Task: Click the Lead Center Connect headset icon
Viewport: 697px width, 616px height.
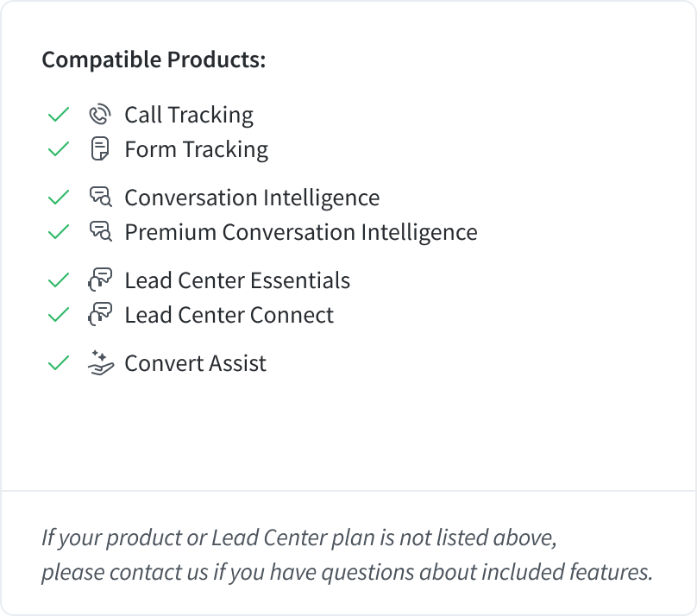Action: (x=100, y=314)
